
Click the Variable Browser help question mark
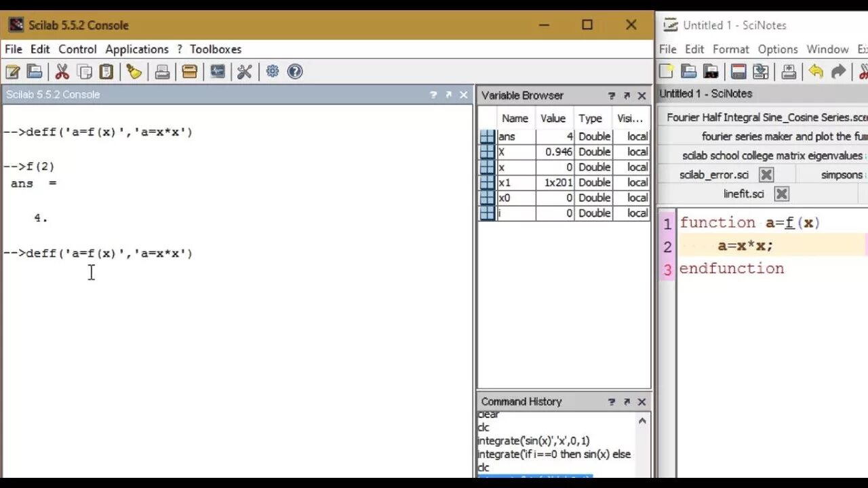(612, 96)
